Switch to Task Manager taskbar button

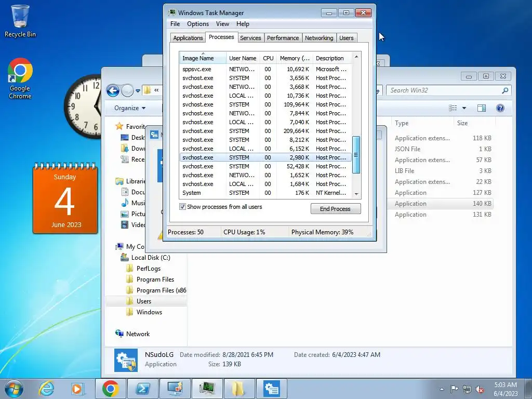(x=207, y=389)
